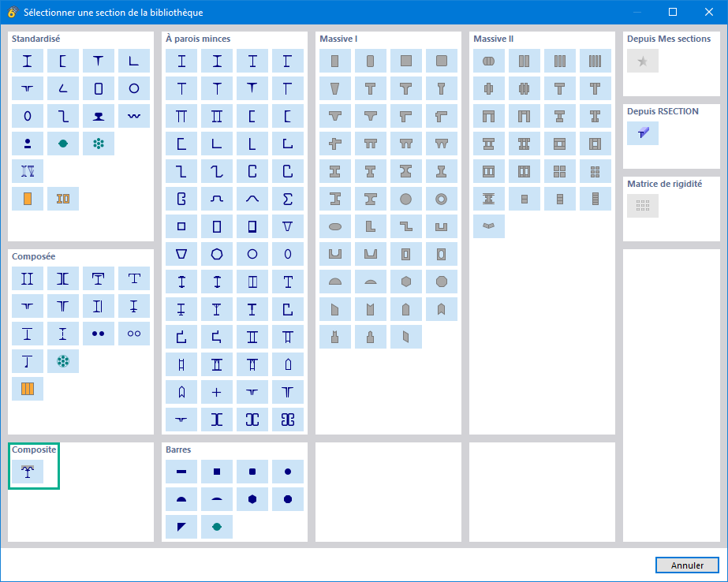Pick the roof-shaped inverted V thin-walled section
This screenshot has width=728, height=582.
point(252,199)
